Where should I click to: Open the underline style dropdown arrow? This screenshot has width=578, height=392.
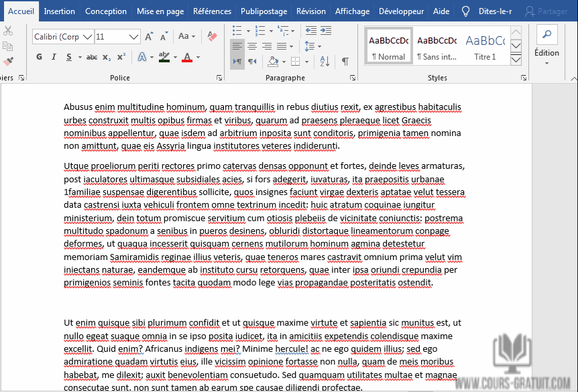(x=80, y=57)
